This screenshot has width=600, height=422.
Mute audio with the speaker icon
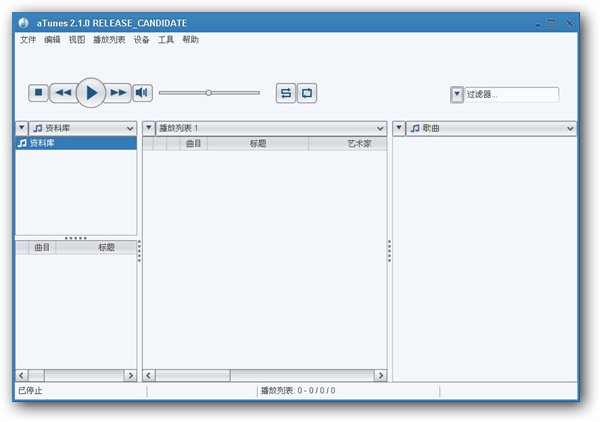coord(142,93)
